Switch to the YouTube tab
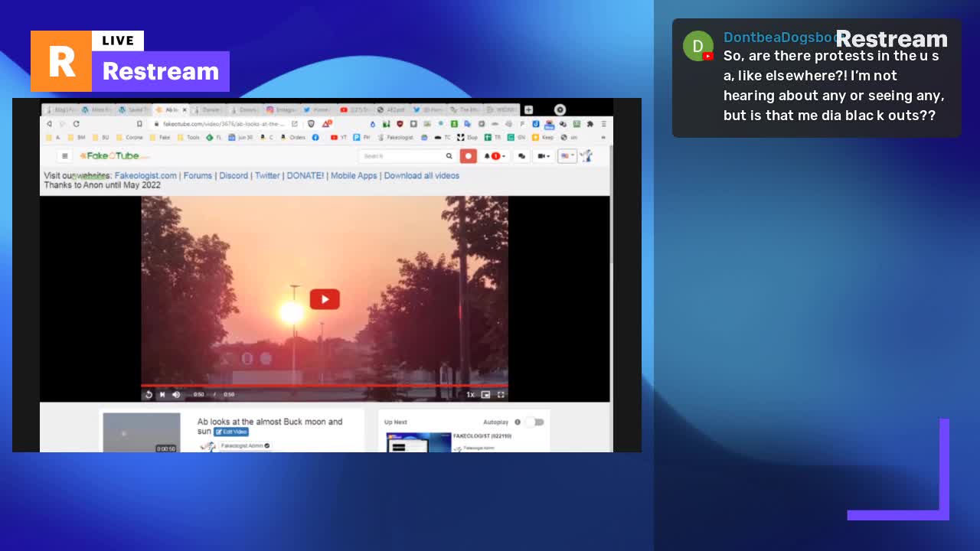This screenshot has height=551, width=980. pyautogui.click(x=355, y=110)
